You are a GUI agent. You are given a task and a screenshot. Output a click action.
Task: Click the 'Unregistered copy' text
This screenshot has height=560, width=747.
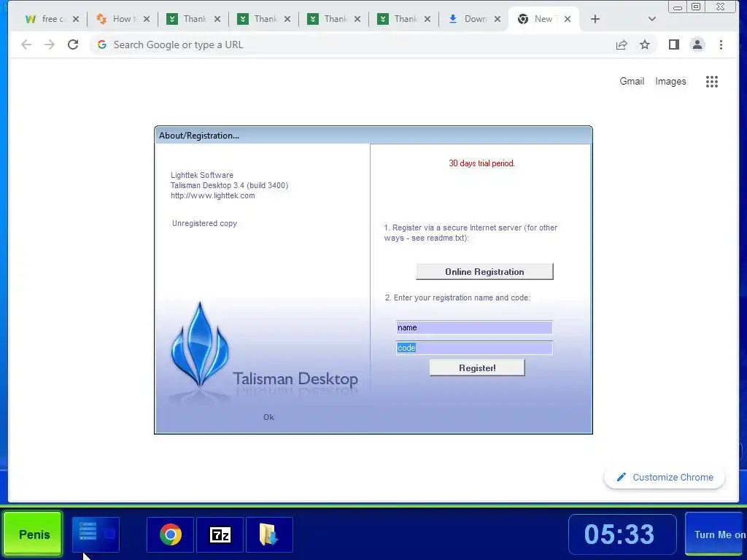204,223
